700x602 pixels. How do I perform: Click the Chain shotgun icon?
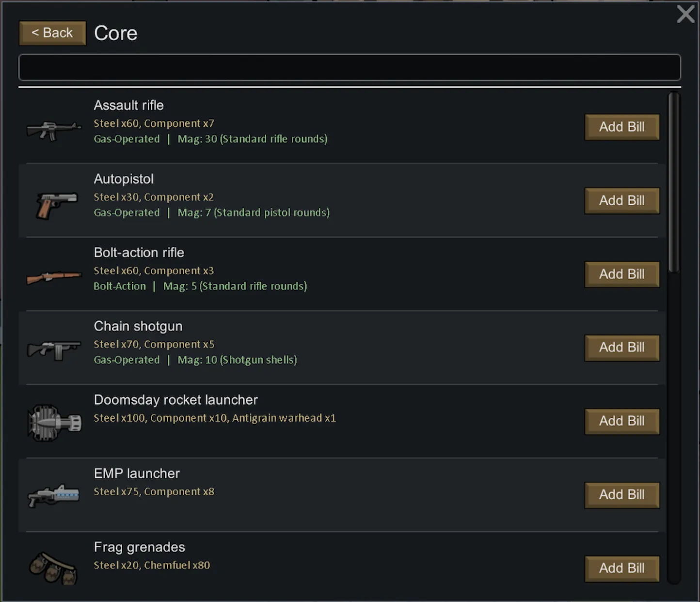click(x=54, y=349)
